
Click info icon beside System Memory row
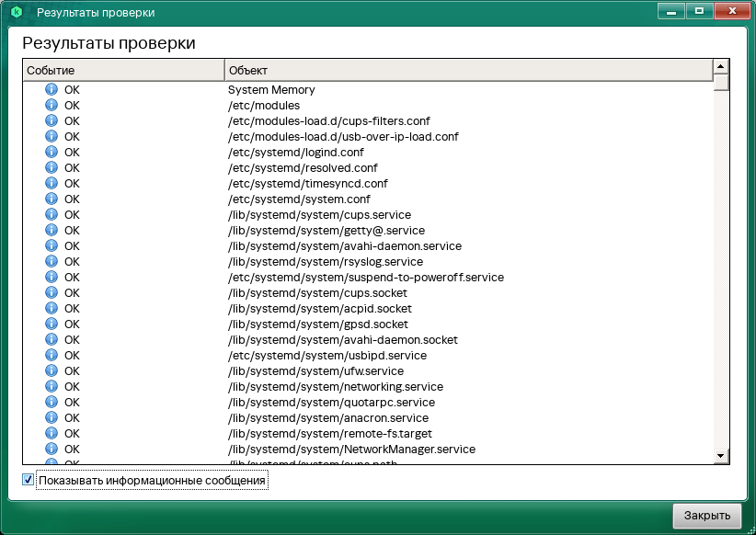52,90
